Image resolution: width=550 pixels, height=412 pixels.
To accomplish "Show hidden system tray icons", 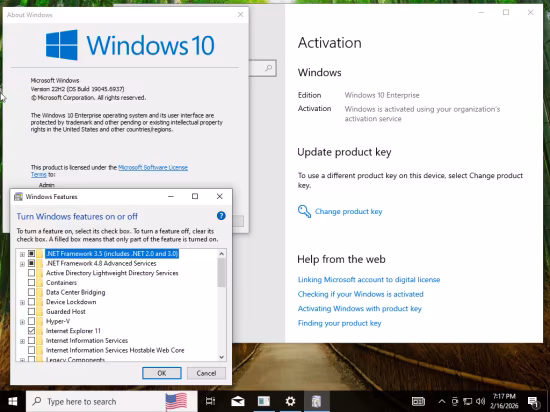I will tap(442, 401).
